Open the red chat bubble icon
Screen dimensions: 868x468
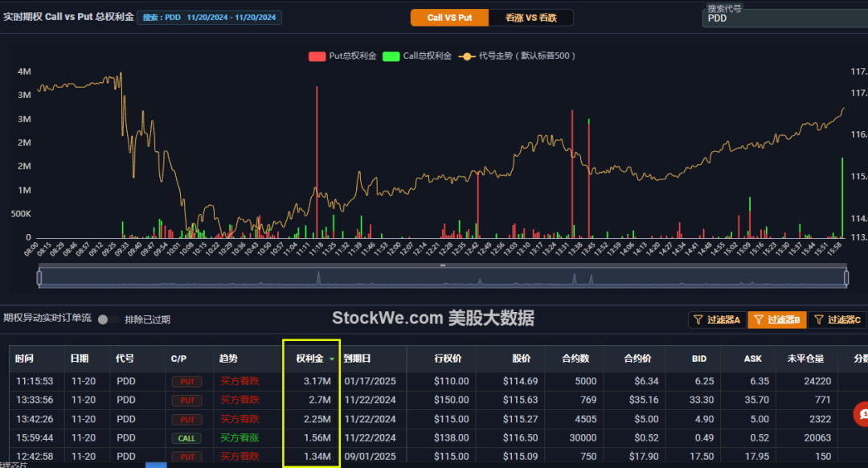coord(862,414)
